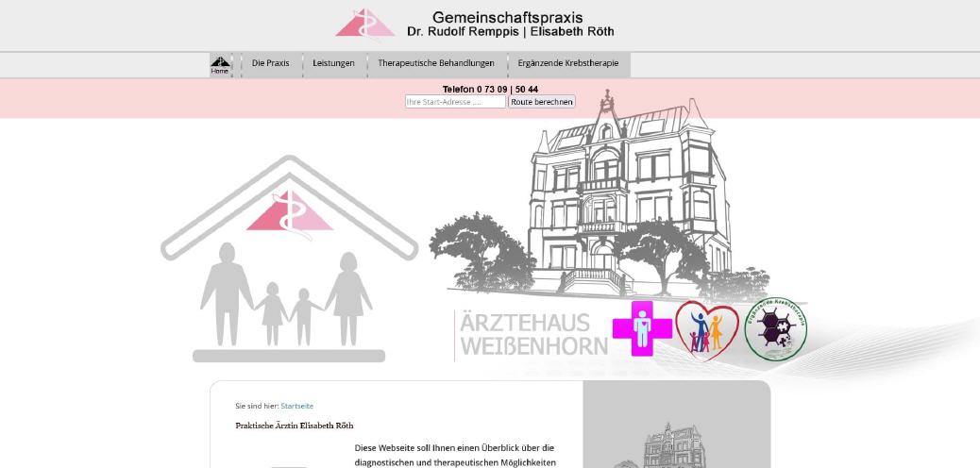Click the pink caduceus logo in header
This screenshot has height=468, width=980.
coord(365,25)
